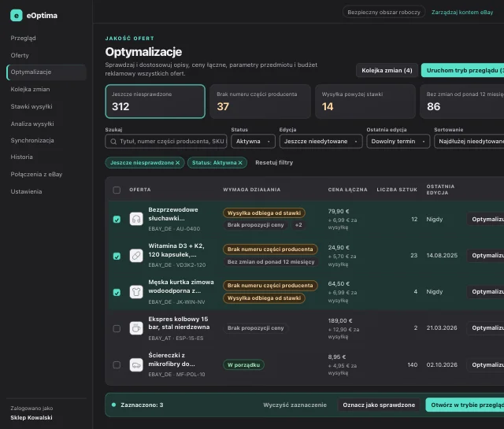This screenshot has width=504, height=429.
Task: Click the date '14.08.2025'
Action: (x=442, y=256)
